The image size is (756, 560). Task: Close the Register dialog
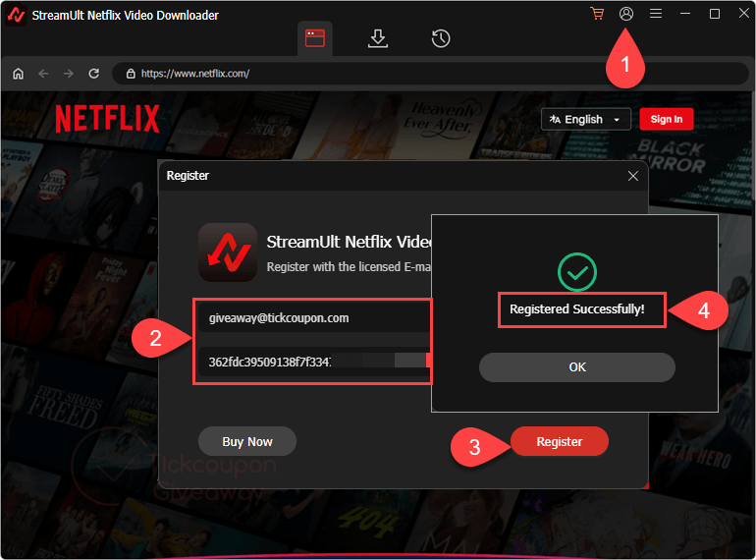[x=633, y=176]
